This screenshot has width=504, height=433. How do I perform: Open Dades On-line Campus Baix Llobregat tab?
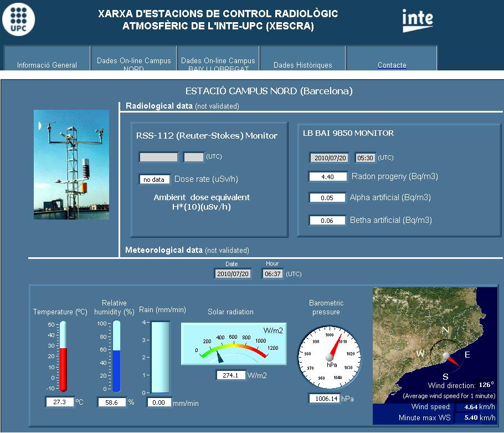218,62
